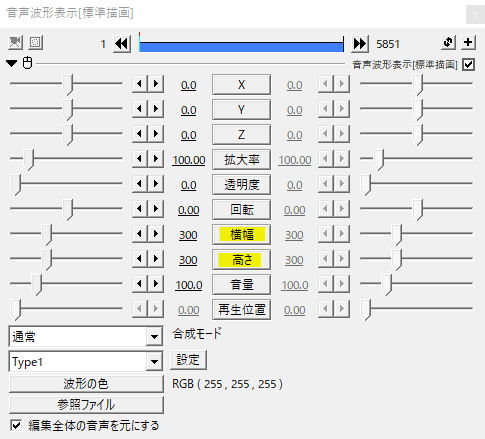Decrease 回転 with the left arrow
The width and height of the screenshot is (485, 439).
(x=140, y=209)
